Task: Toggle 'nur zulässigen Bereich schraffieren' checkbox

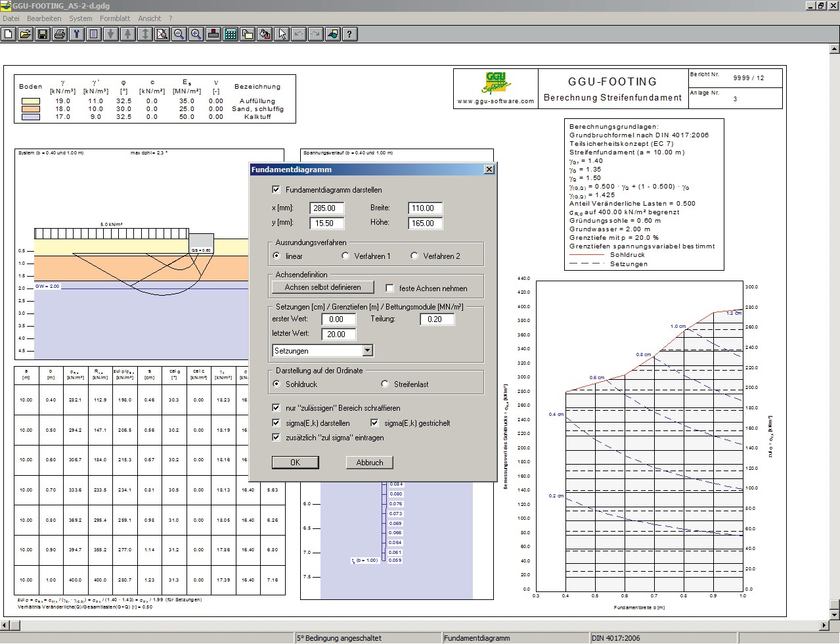Action: pyautogui.click(x=276, y=408)
